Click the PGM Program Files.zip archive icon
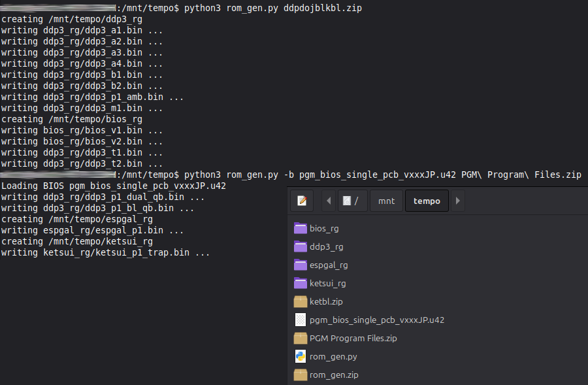The width and height of the screenshot is (588, 385). [x=300, y=338]
